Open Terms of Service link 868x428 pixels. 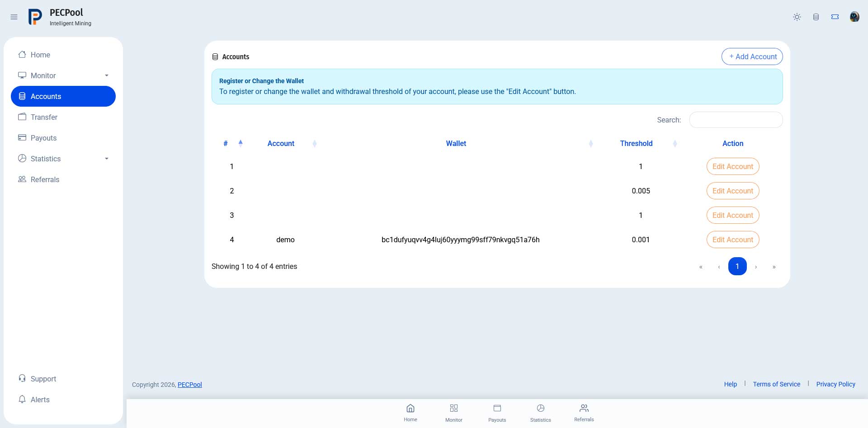click(x=777, y=384)
